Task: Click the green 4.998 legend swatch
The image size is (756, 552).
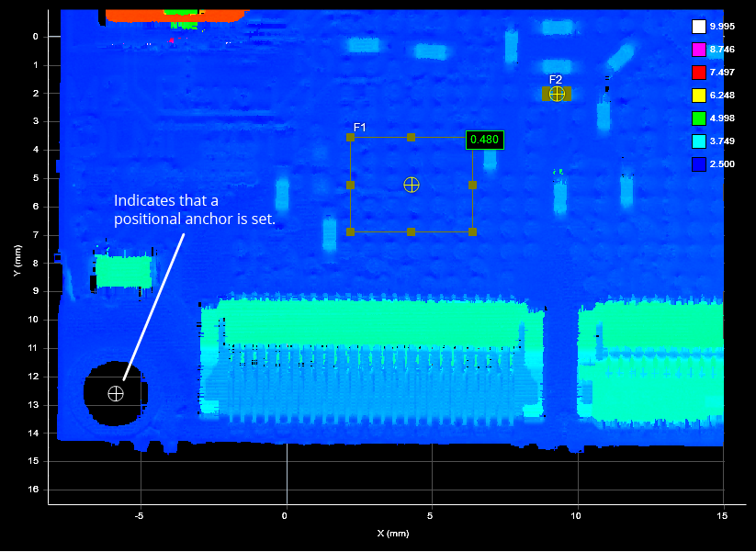Action: [699, 118]
